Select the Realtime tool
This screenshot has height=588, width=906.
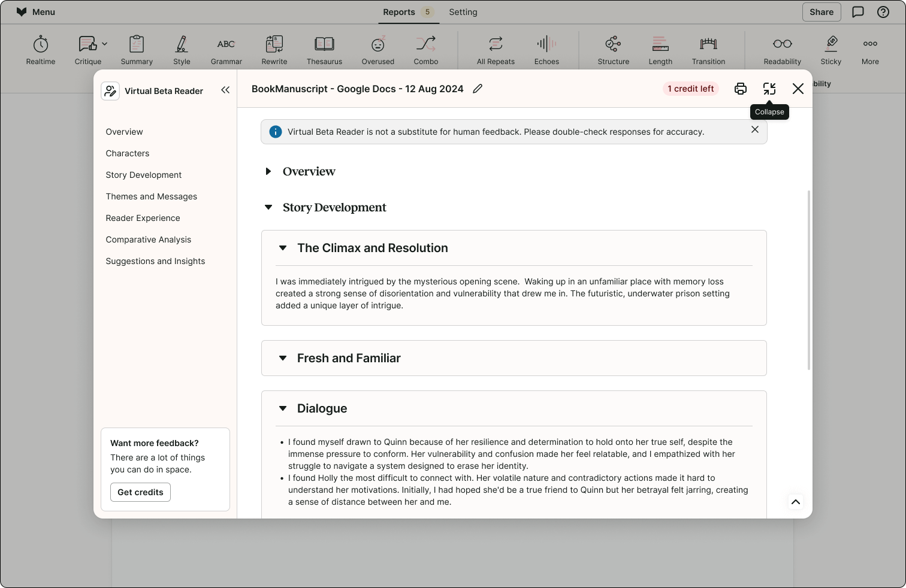pos(40,49)
